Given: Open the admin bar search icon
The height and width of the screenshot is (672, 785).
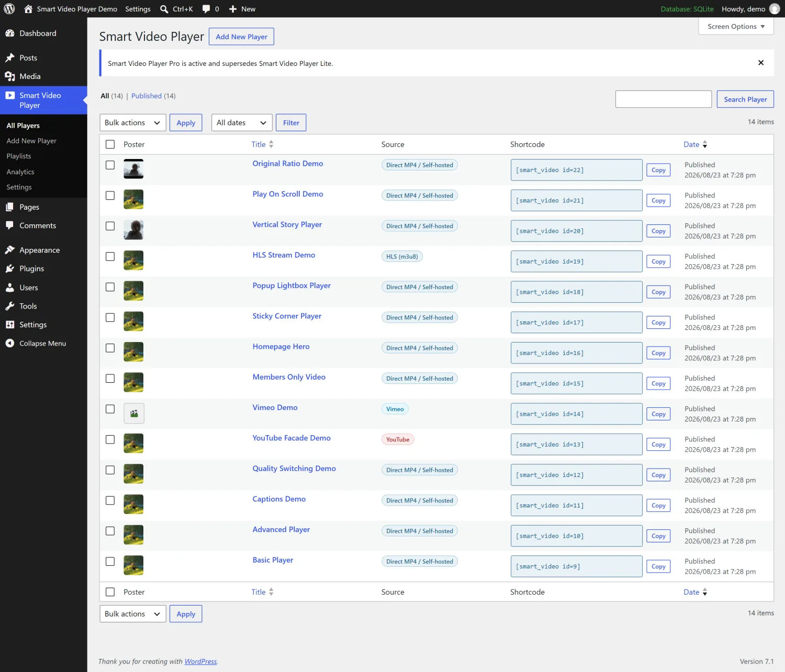Looking at the screenshot, I should pyautogui.click(x=164, y=9).
